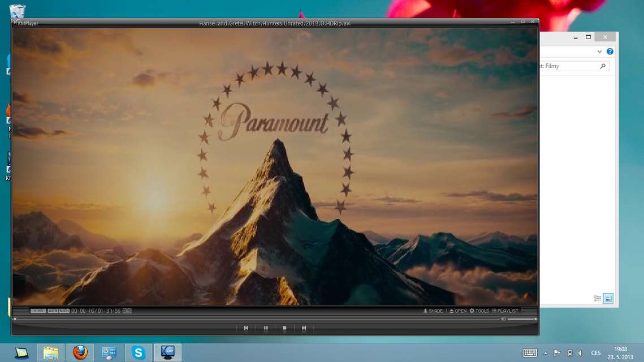
Task: Skip to the next track
Action: tap(304, 328)
